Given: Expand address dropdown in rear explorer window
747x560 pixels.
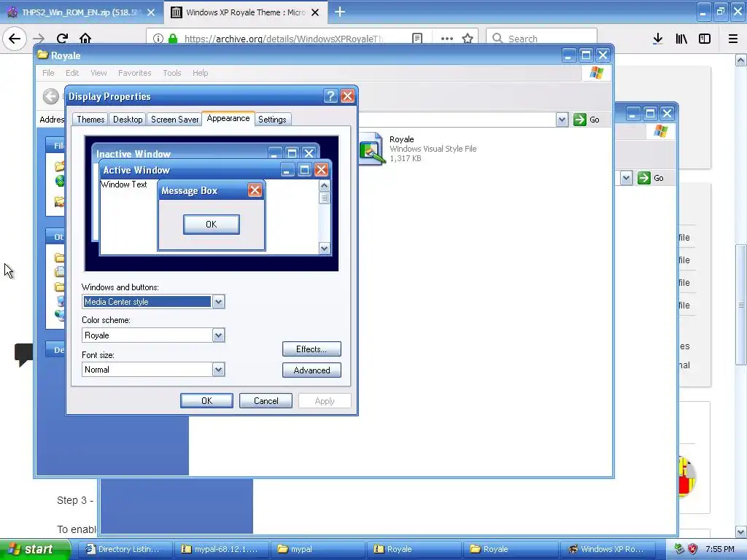Looking at the screenshot, I should 626,178.
